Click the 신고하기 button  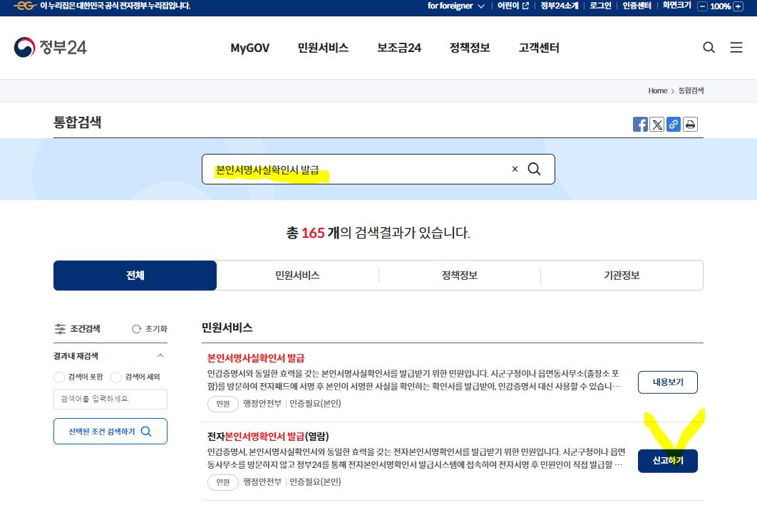coord(667,461)
